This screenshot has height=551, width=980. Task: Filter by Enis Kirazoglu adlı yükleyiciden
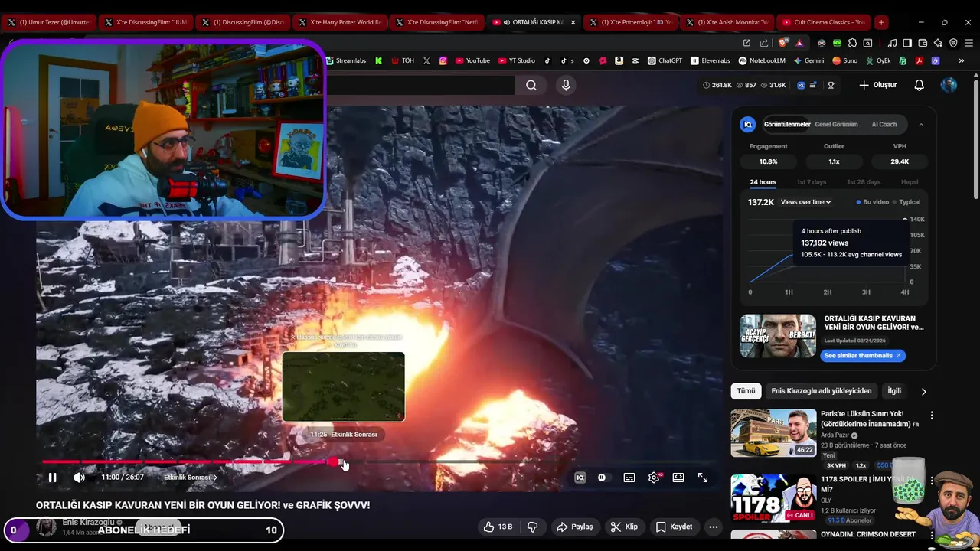[x=822, y=391]
